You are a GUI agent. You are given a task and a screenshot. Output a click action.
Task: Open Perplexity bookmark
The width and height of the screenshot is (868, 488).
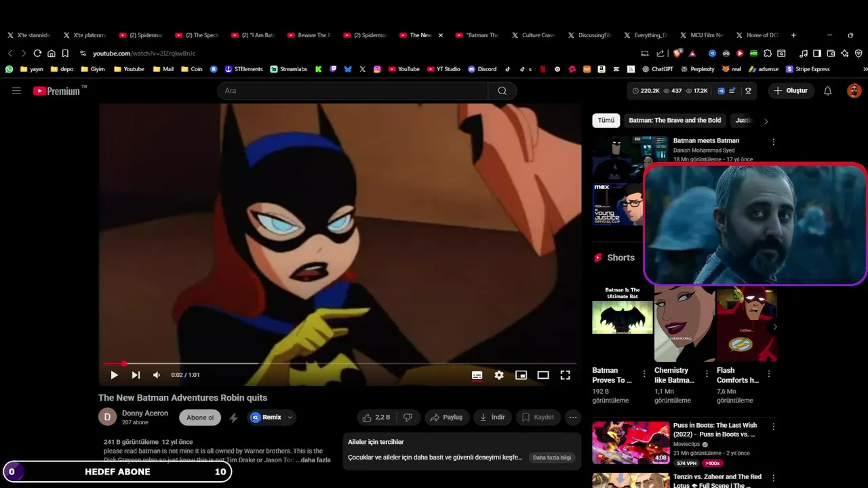coord(697,69)
